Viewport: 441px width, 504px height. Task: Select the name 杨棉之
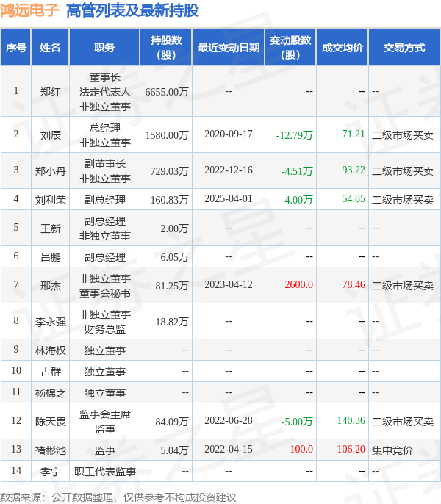pos(51,393)
